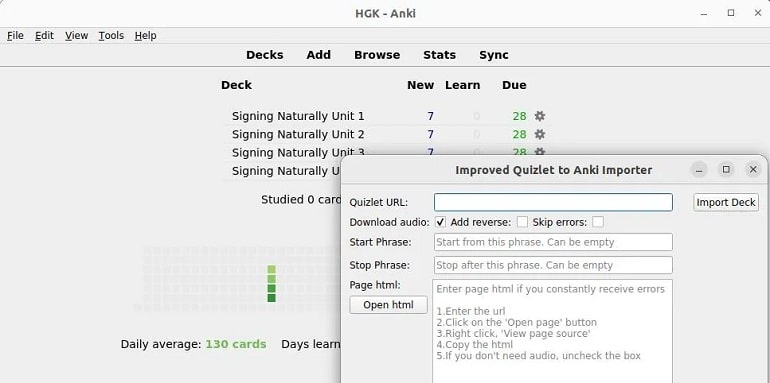Click the Open html button

[x=388, y=305]
